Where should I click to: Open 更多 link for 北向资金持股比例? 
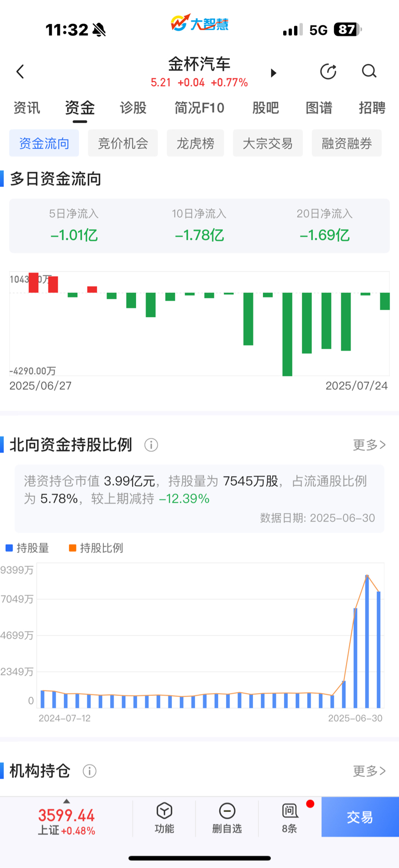(x=369, y=445)
